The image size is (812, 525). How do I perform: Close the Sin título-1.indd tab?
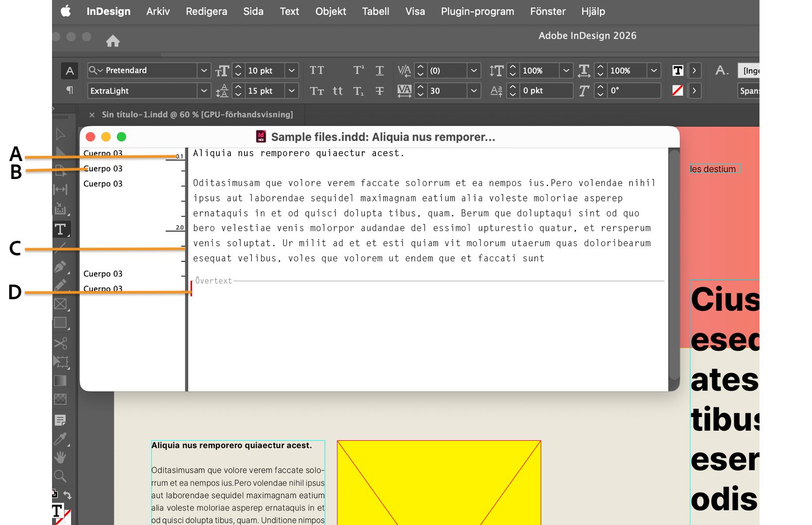(92, 115)
